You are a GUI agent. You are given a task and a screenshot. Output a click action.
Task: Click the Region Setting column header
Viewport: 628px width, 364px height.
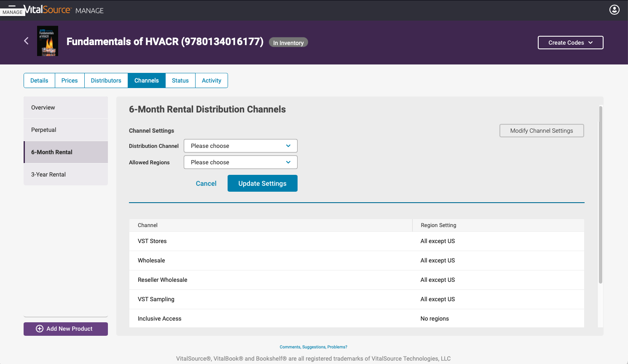pyautogui.click(x=498, y=225)
